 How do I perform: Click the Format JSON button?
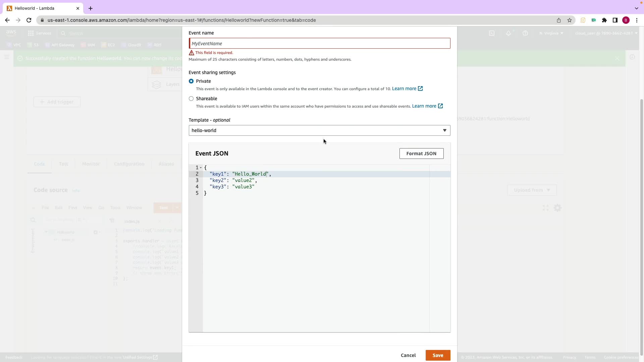(421, 154)
